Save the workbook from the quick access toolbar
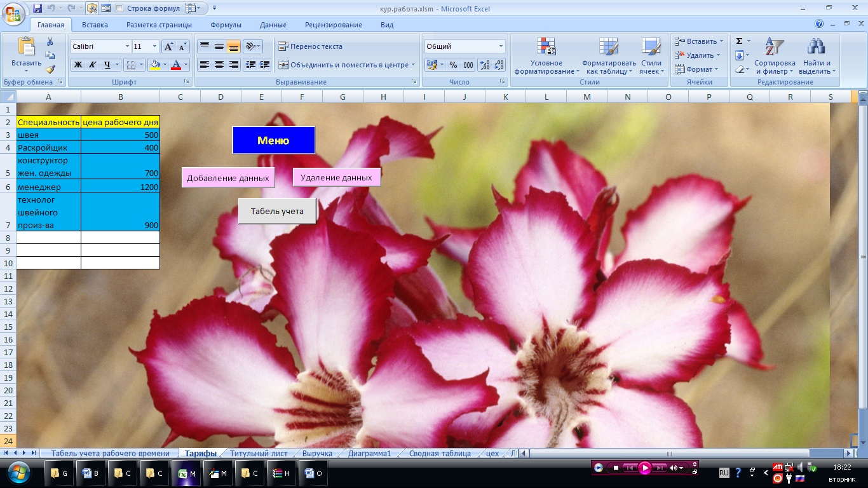868x488 pixels. [37, 8]
